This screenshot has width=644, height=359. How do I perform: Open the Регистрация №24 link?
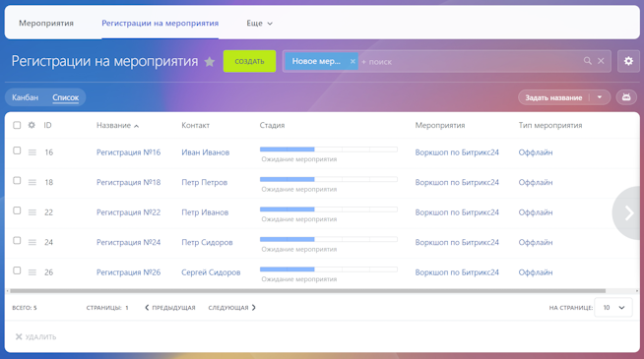[129, 242]
